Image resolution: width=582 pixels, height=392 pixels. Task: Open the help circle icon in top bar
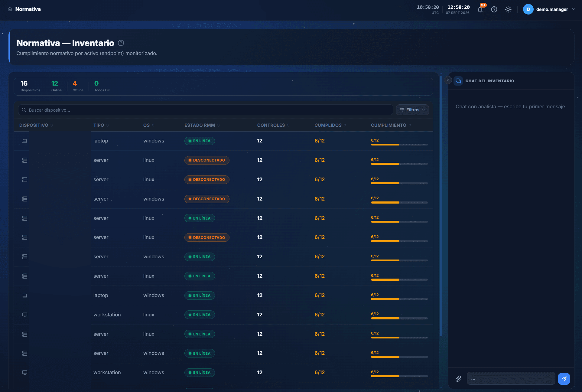tap(494, 9)
